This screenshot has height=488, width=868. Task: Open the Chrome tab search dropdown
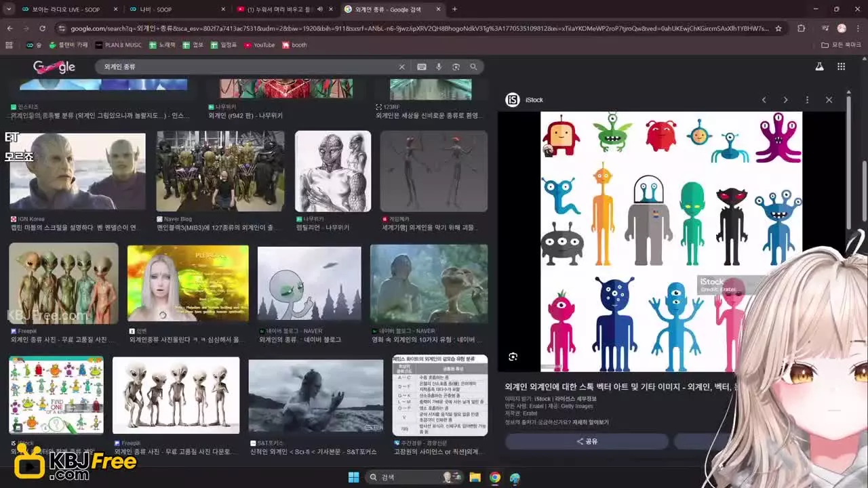tap(9, 9)
